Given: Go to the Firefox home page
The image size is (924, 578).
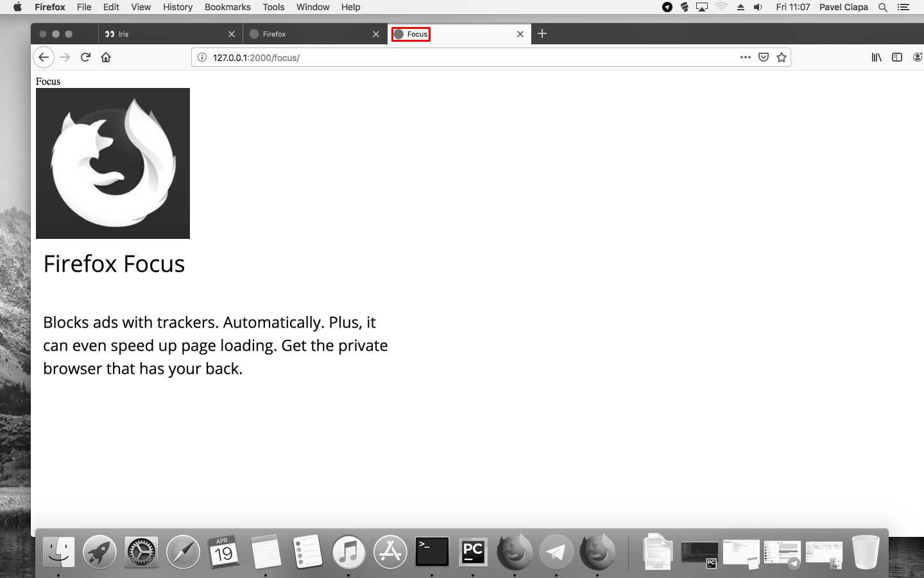Looking at the screenshot, I should pyautogui.click(x=106, y=57).
